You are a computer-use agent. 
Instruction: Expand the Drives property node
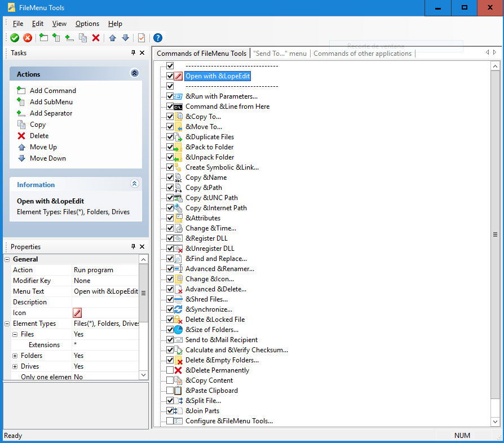(15, 366)
